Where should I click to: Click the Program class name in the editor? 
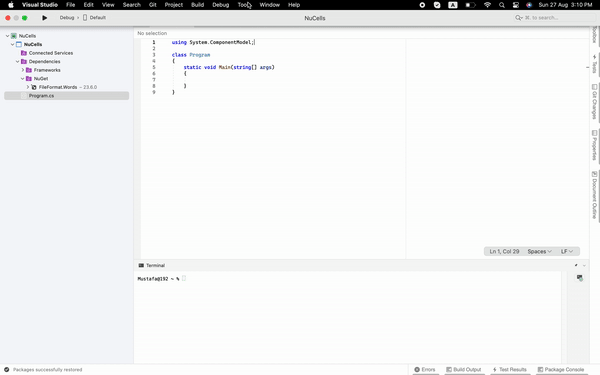point(200,55)
